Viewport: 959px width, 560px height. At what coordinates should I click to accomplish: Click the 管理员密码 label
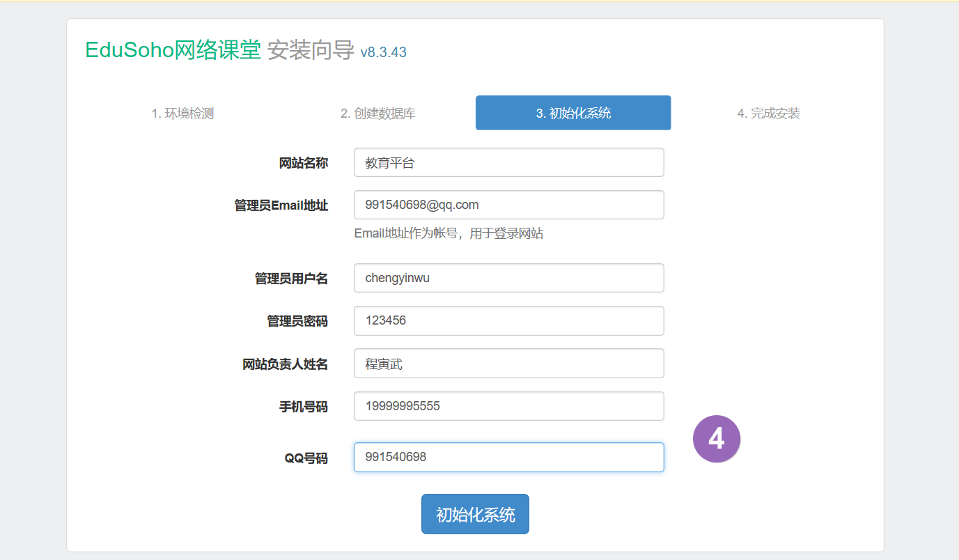click(x=297, y=321)
